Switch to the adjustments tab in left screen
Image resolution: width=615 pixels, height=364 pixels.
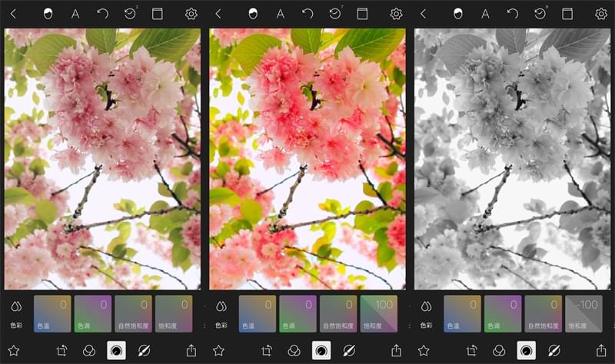coord(116,350)
